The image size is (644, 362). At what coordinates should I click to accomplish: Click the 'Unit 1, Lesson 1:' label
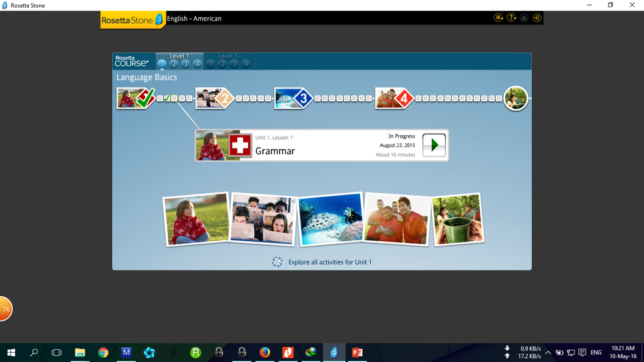tap(275, 138)
